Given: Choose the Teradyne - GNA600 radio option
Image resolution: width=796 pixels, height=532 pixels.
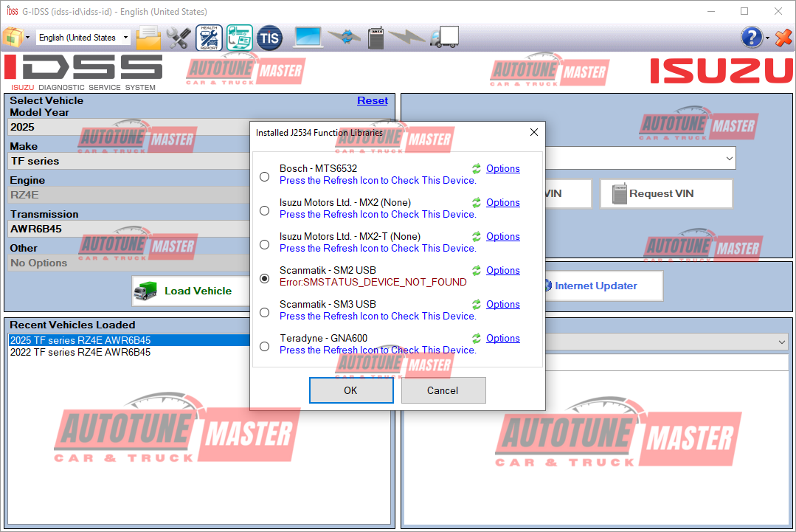Looking at the screenshot, I should click(264, 347).
